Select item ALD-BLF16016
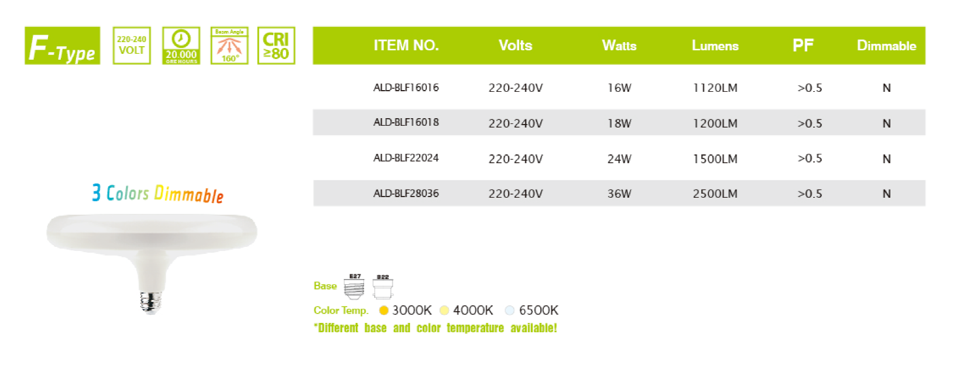980x389 pixels. tap(406, 88)
